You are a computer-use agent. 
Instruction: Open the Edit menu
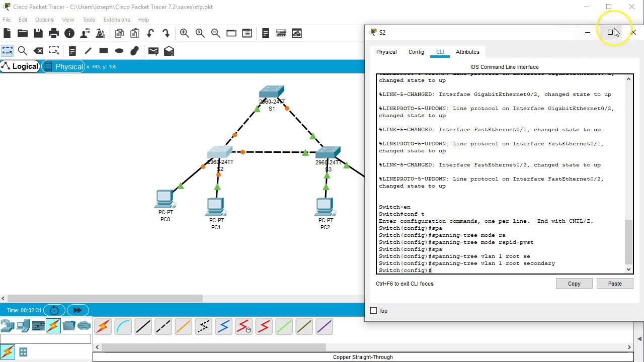(x=23, y=20)
